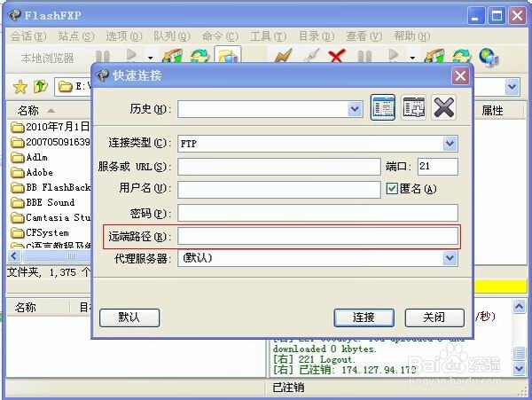The height and width of the screenshot is (400, 532).
Task: Click the 默认 default button
Action: (129, 318)
